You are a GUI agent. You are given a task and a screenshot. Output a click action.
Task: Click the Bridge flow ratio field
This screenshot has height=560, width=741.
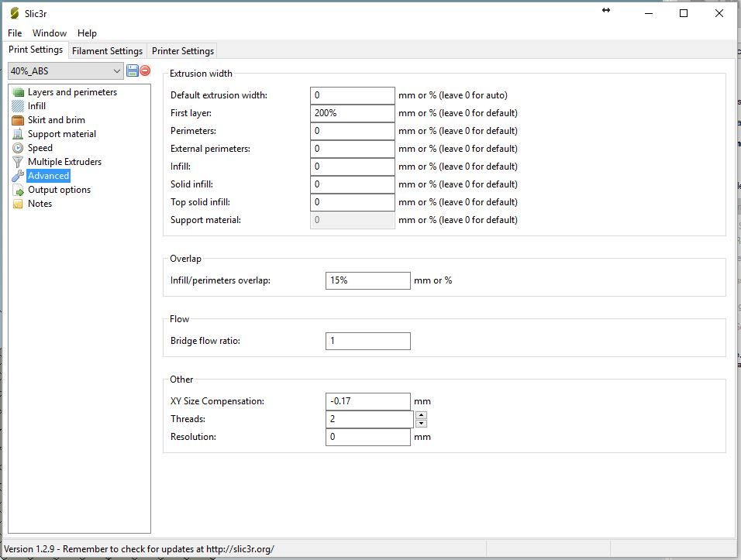coord(368,341)
